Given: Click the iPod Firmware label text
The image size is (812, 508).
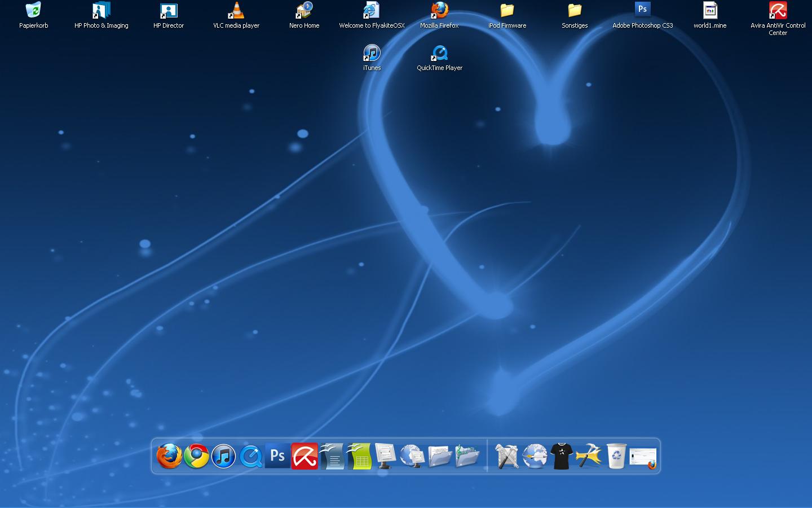Looking at the screenshot, I should coord(507,25).
